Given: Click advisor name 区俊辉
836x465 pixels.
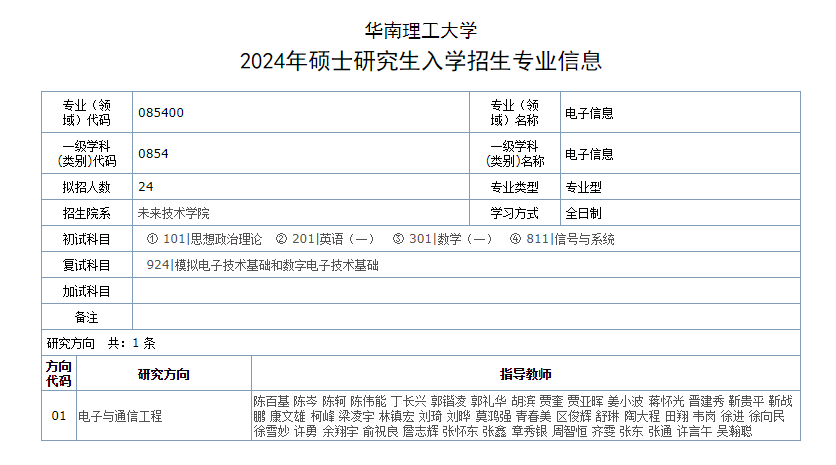Looking at the screenshot, I should pos(574,416).
